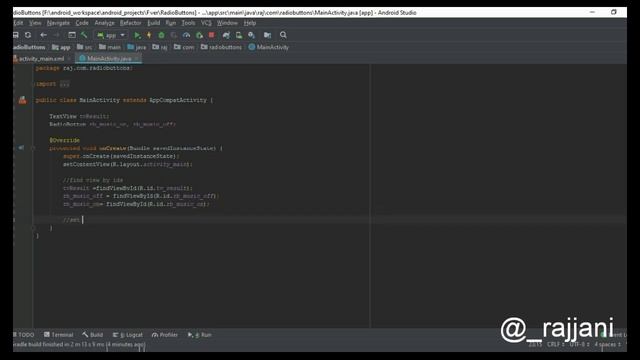The image size is (640, 360).
Task: Open the Logcat tool window
Action: coord(128,335)
